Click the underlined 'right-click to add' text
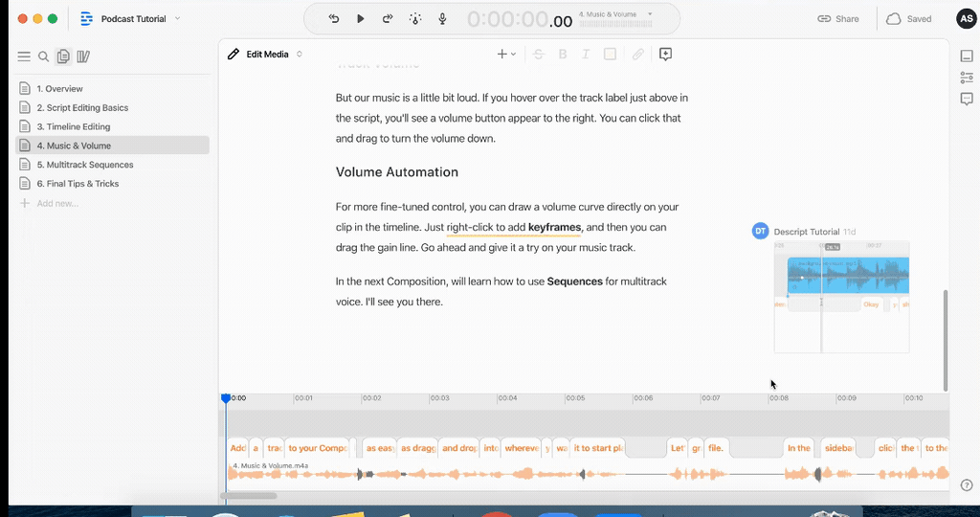This screenshot has height=517, width=980. (485, 228)
